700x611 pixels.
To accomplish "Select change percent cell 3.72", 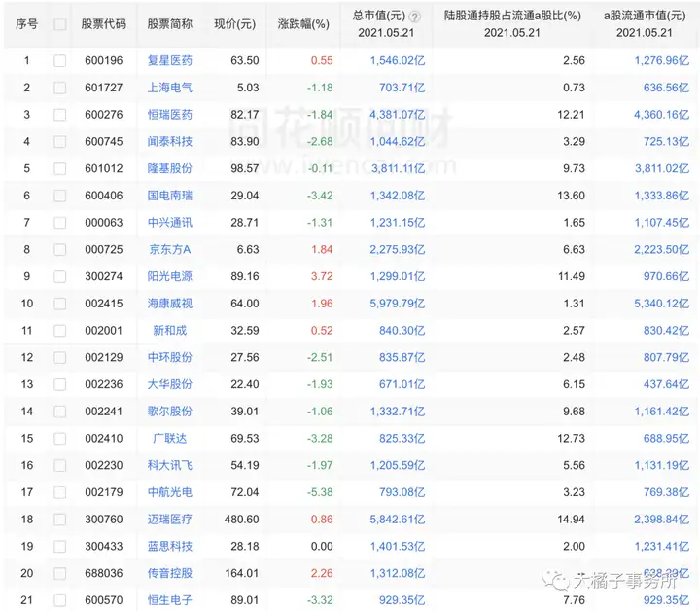I will click(x=322, y=276).
